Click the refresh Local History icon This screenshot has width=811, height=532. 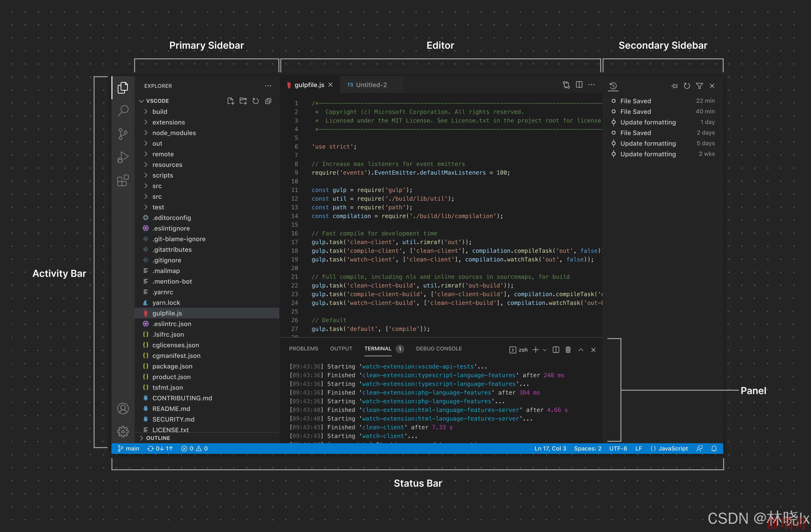pos(687,86)
